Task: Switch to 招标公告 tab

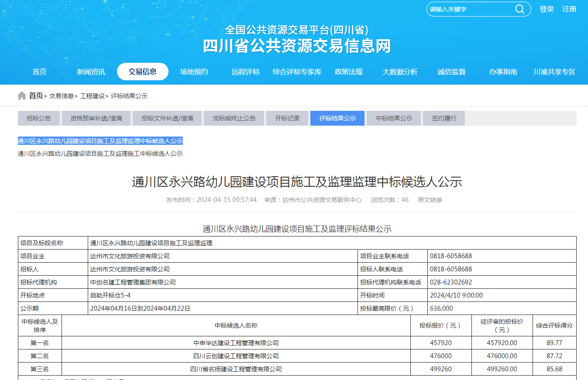Action: tap(38, 118)
